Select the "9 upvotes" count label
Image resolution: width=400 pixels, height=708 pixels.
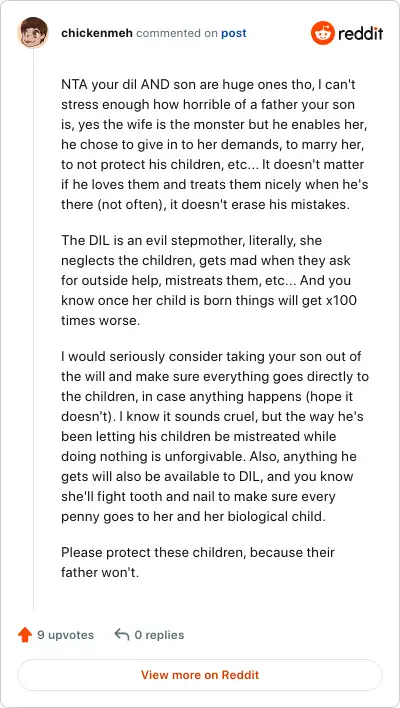(65, 635)
